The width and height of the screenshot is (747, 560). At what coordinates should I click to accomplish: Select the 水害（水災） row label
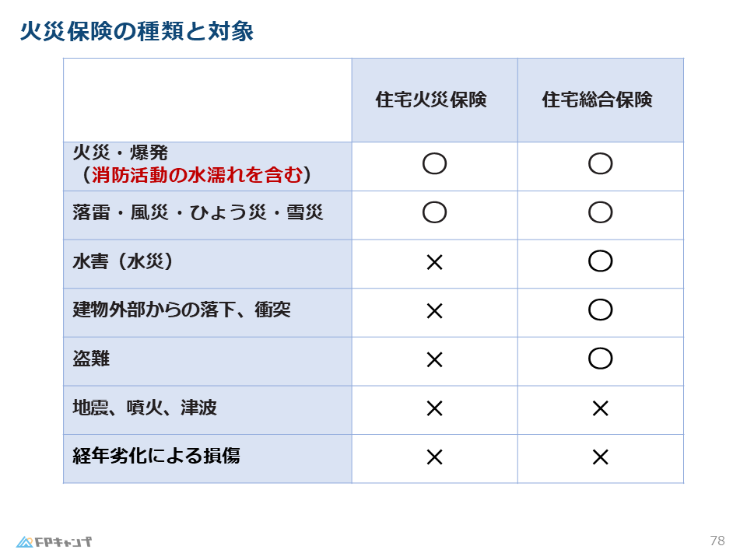[123, 261]
